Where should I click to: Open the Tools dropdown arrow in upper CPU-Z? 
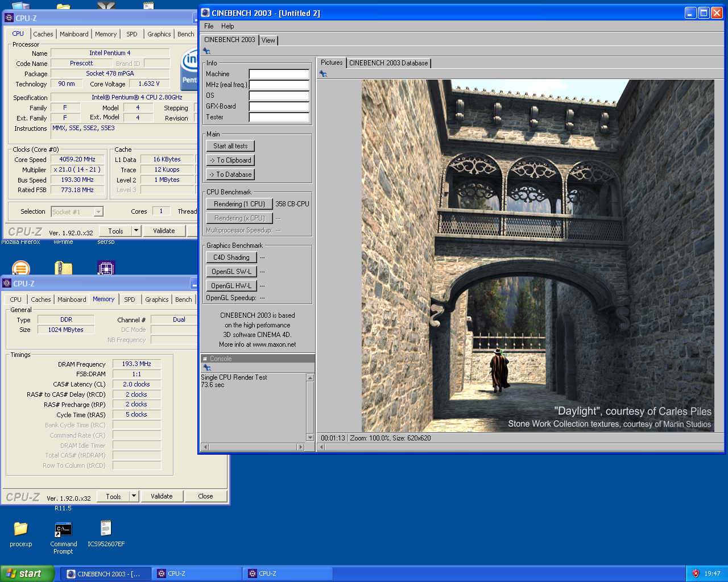coord(136,231)
